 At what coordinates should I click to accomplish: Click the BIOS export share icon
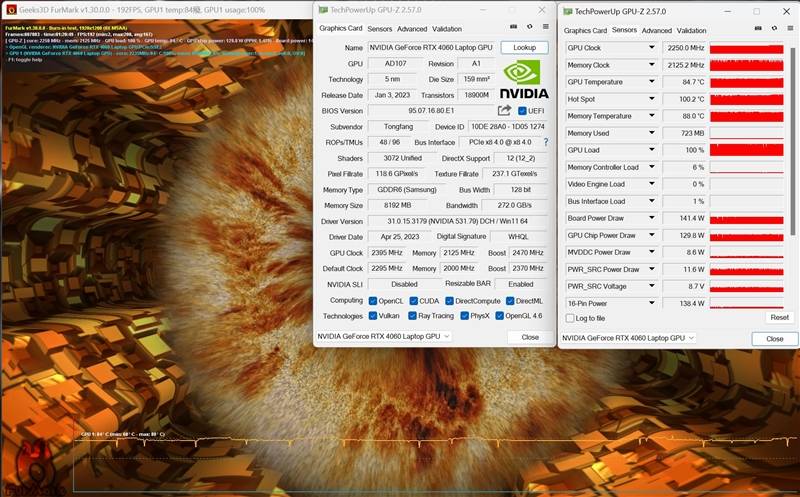pyautogui.click(x=504, y=110)
